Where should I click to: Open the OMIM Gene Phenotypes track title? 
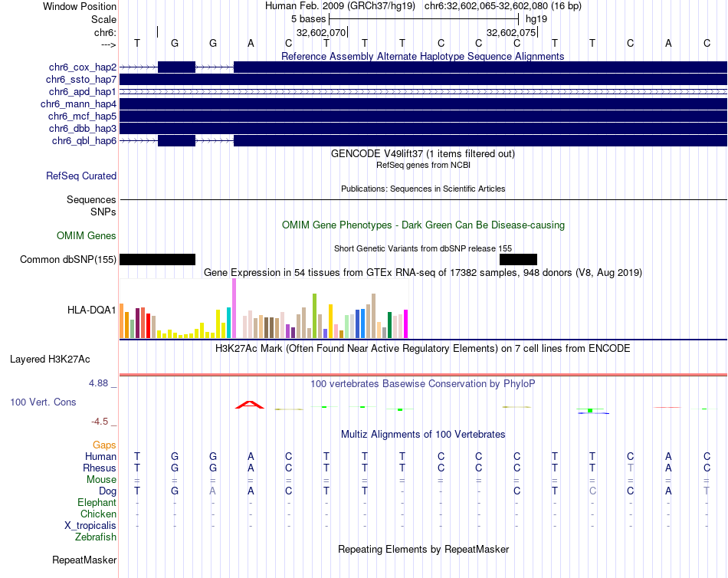[423, 225]
